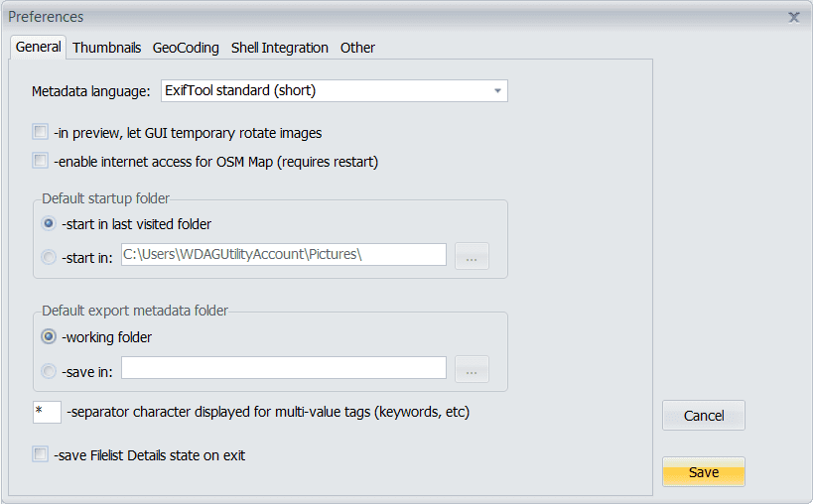Open the Metadata language dropdown
This screenshot has width=813, height=504.
point(496,91)
